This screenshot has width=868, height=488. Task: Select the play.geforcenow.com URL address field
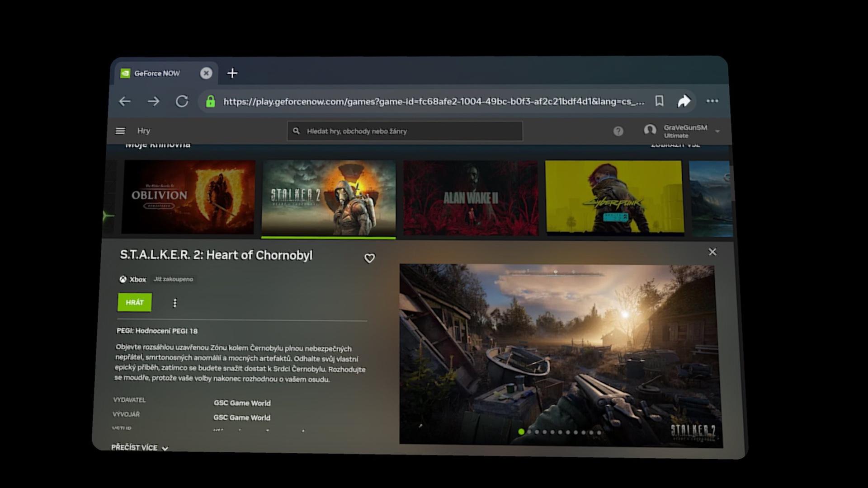(434, 102)
